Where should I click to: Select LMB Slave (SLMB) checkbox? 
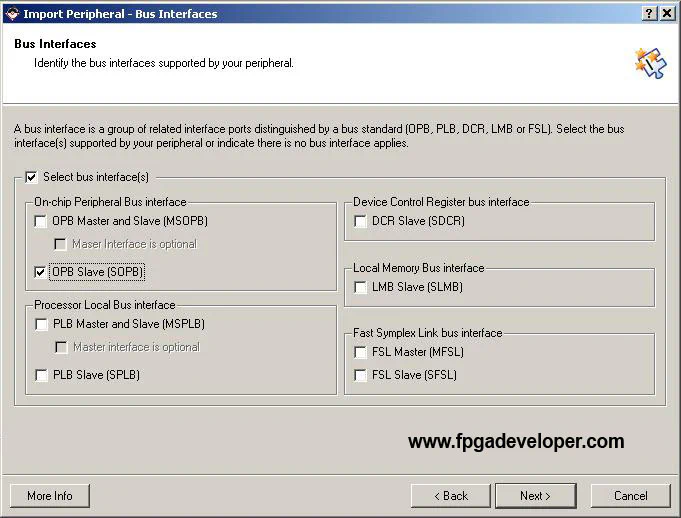(x=360, y=287)
